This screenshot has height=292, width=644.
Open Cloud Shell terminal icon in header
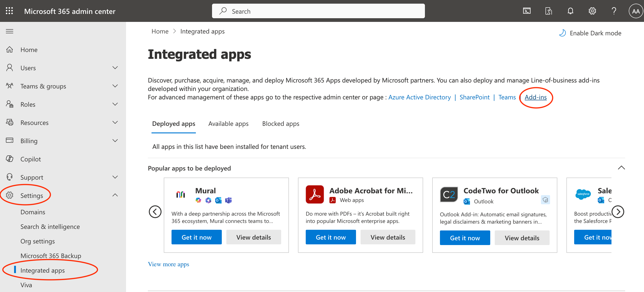[x=526, y=11]
